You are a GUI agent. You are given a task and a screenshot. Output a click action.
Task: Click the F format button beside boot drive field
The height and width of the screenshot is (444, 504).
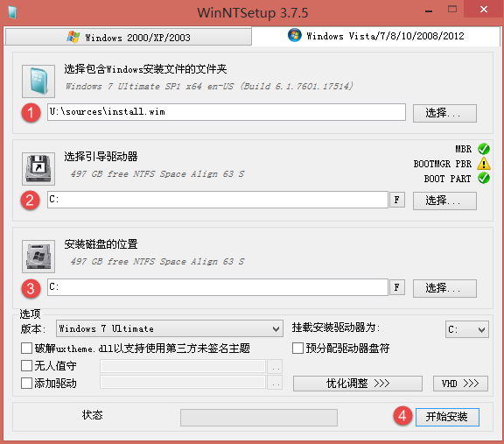397,201
